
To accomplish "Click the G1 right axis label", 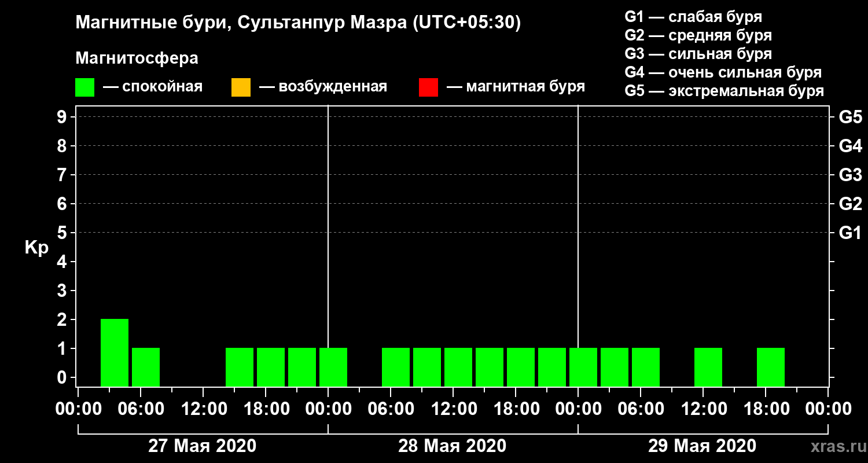I will (851, 233).
